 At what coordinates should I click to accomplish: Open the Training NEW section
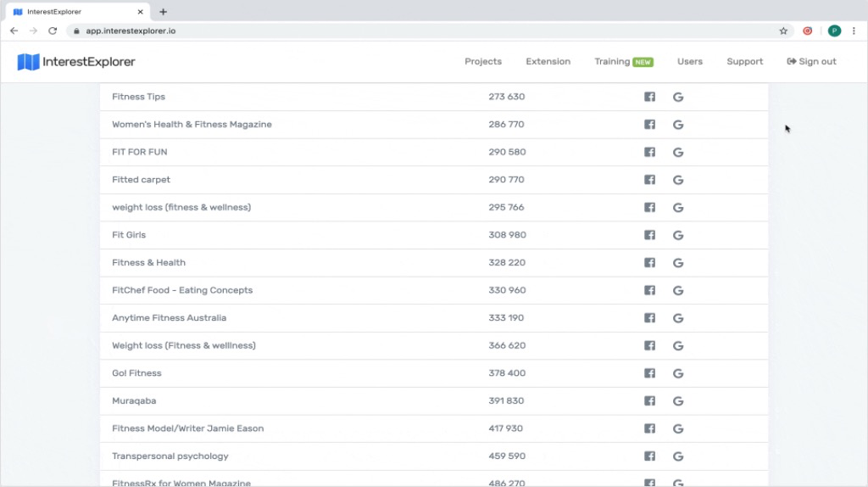coord(624,61)
